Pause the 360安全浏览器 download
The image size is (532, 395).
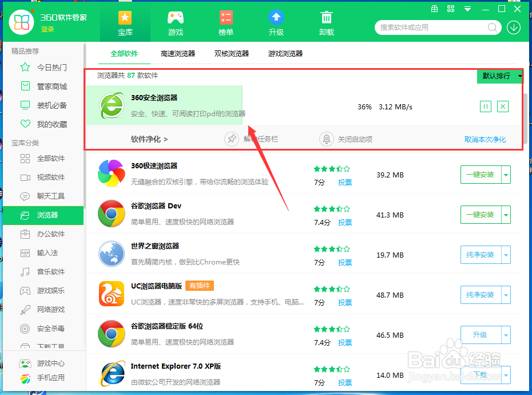(486, 106)
